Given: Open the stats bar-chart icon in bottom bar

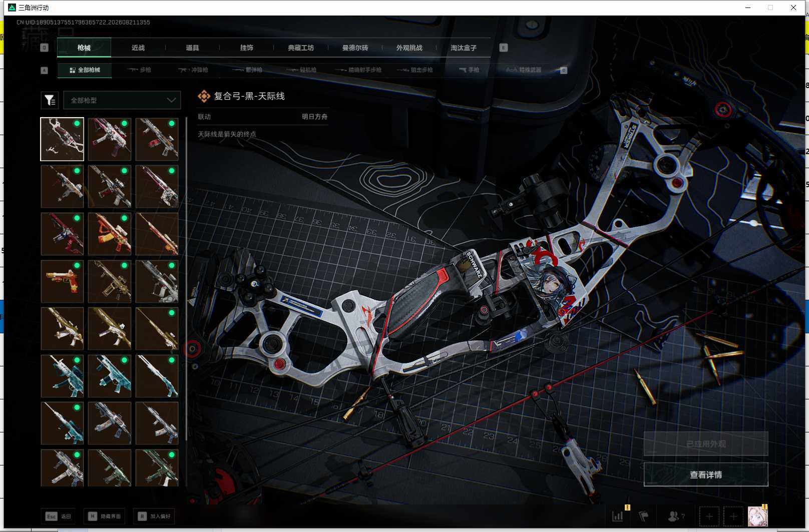Looking at the screenshot, I should 618,516.
